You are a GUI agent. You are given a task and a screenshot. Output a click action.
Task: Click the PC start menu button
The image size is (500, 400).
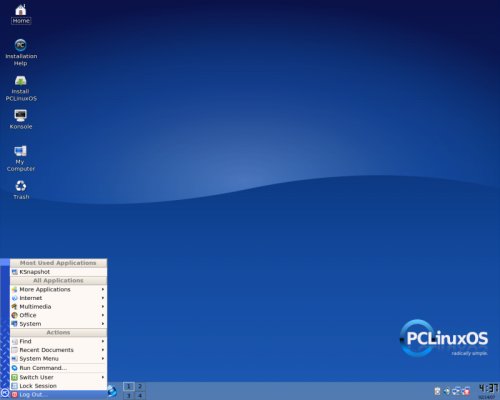(5, 394)
